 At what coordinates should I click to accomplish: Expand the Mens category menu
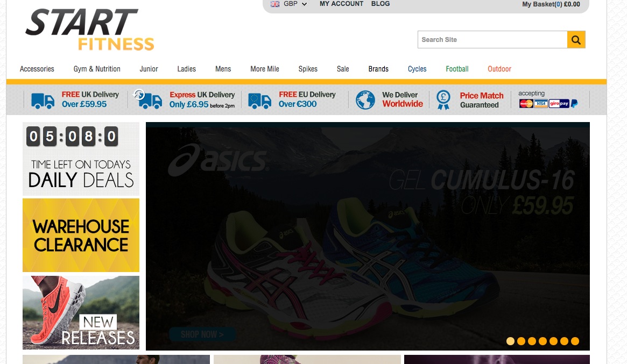[223, 69]
